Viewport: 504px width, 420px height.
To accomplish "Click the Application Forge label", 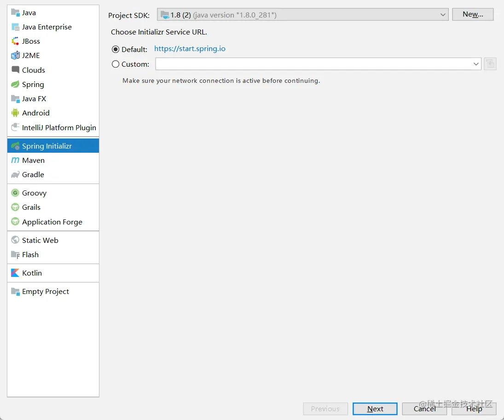I will coord(52,222).
